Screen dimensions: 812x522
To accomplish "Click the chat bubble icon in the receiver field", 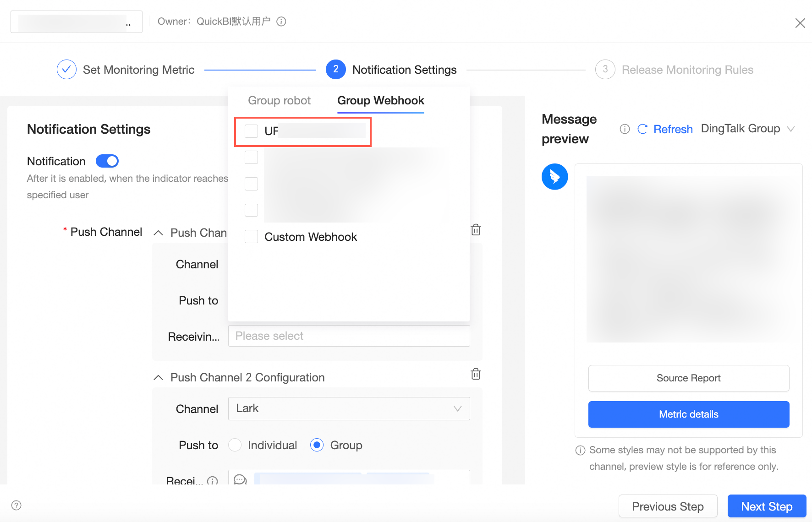I will (x=240, y=479).
